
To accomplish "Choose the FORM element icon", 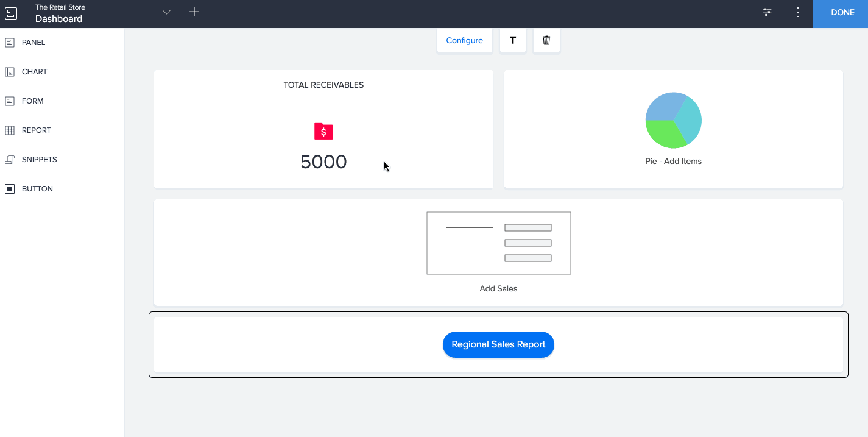I will (10, 101).
